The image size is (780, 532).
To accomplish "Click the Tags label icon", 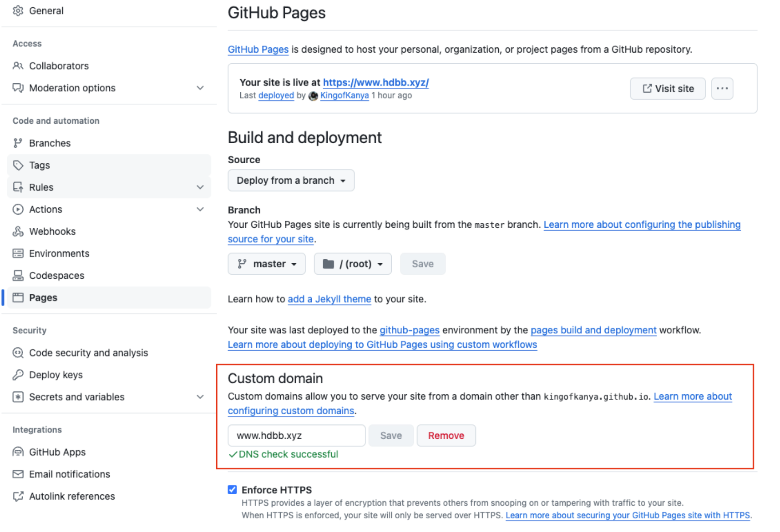I will coord(18,165).
